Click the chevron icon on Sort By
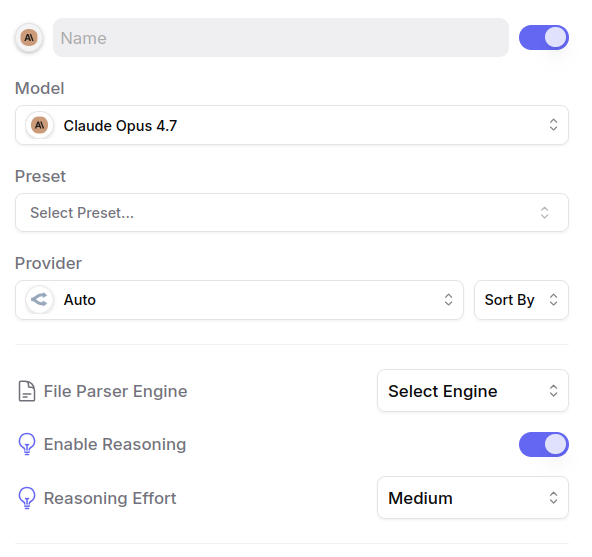Screen dimensions: 592x557 click(x=553, y=300)
